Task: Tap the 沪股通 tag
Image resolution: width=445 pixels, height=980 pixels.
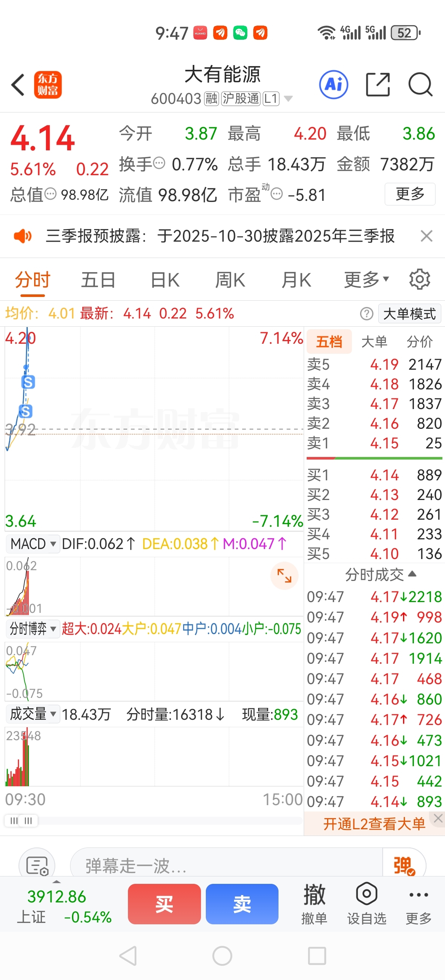Action: coord(241,99)
